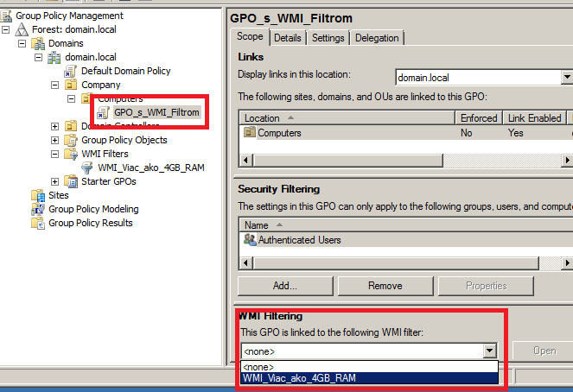
Task: Expand the Domain Controllers node
Action: (x=54, y=126)
